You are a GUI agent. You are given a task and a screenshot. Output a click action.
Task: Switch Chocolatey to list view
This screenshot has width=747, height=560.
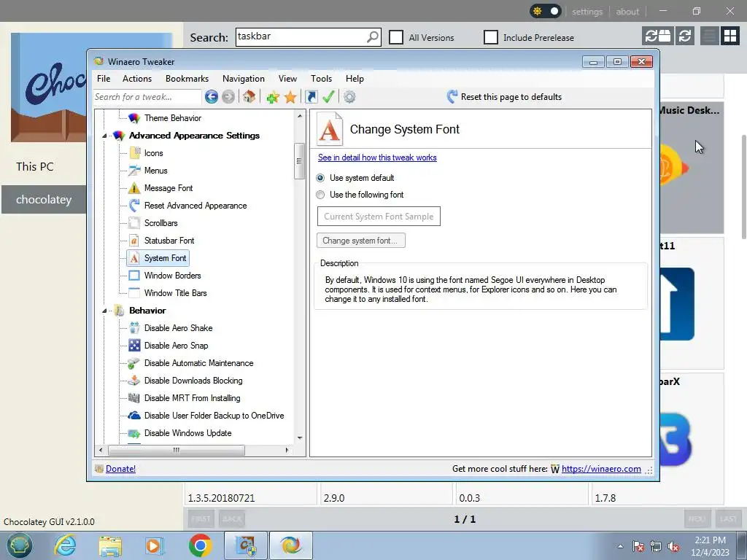tap(709, 36)
